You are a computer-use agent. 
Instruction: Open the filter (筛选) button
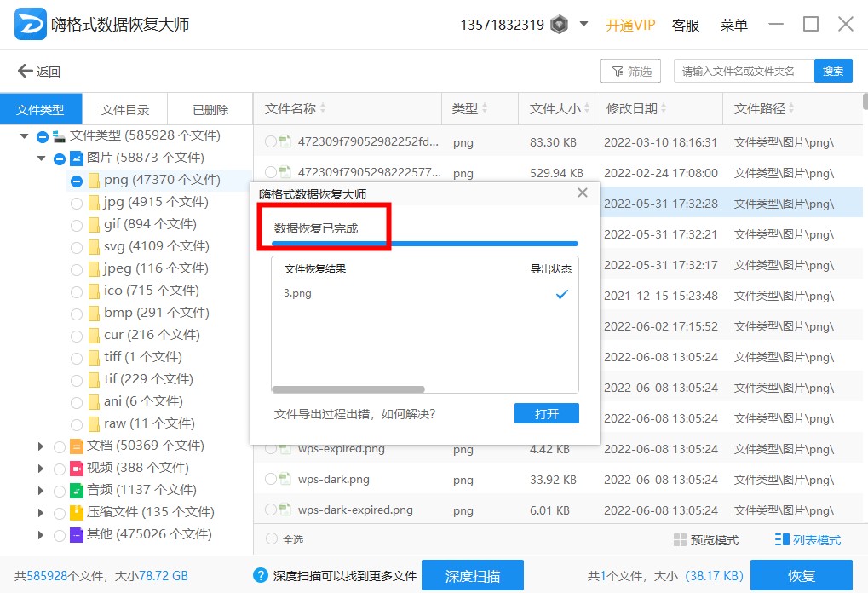point(630,71)
